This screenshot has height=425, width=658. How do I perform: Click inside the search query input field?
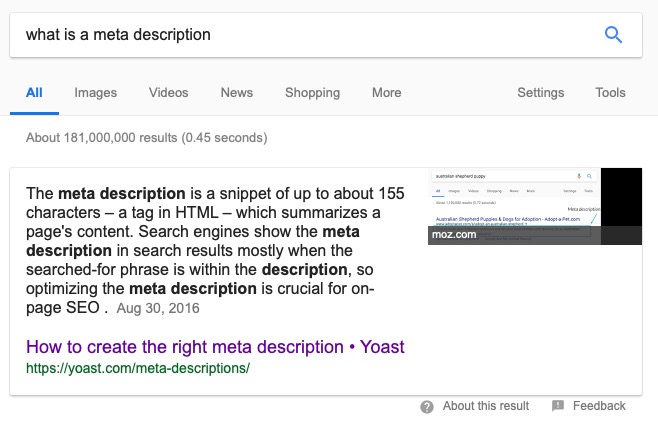pos(300,35)
